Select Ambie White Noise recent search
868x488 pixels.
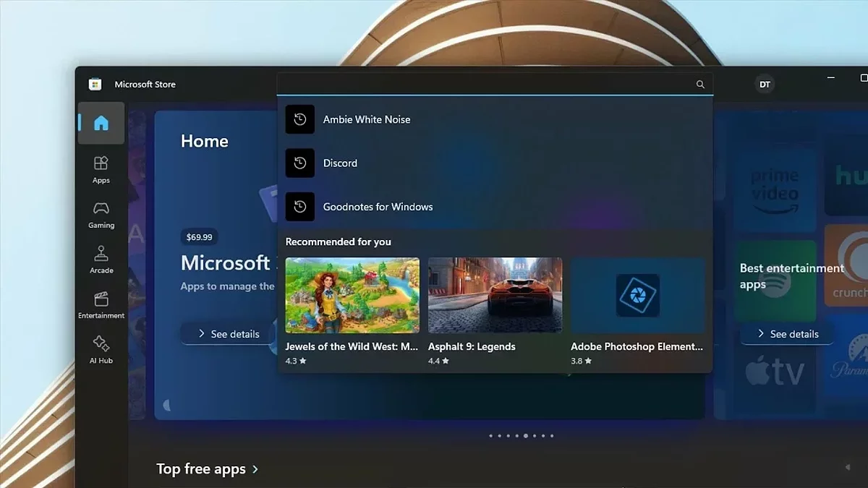tap(367, 120)
